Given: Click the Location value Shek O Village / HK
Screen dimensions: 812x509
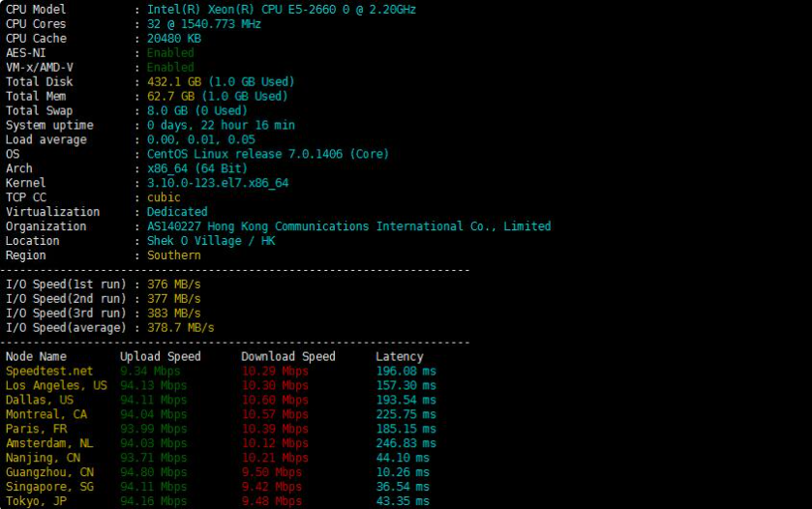Looking at the screenshot, I should (211, 241).
